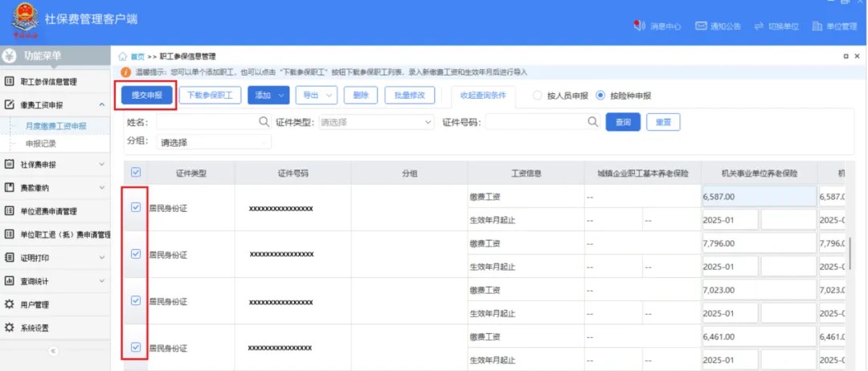Select the 按人员申报 radio button

(537, 96)
